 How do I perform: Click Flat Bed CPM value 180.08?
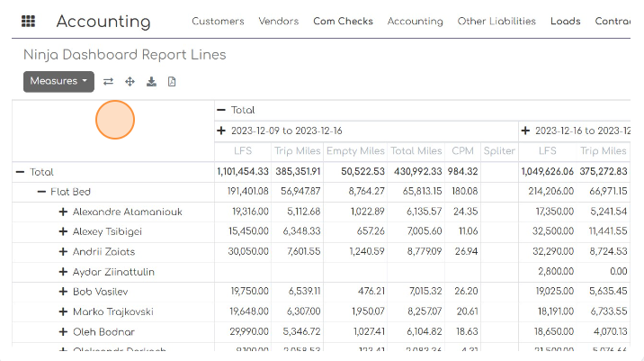click(465, 191)
